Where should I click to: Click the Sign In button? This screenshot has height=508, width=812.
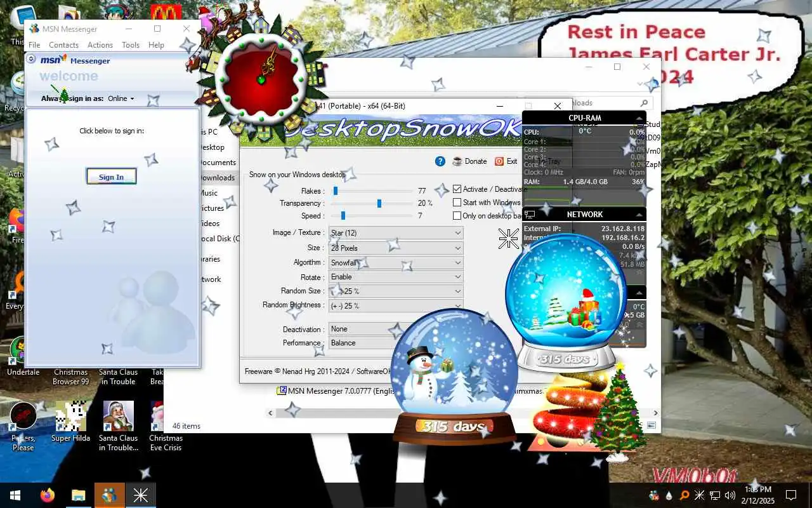111,177
